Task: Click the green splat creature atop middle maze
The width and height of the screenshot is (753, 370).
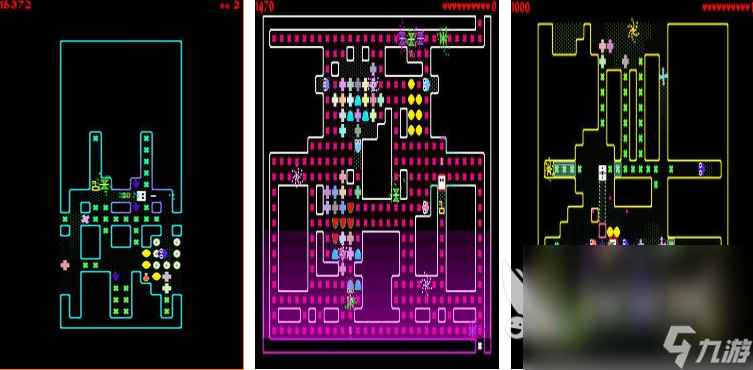Action: (443, 37)
